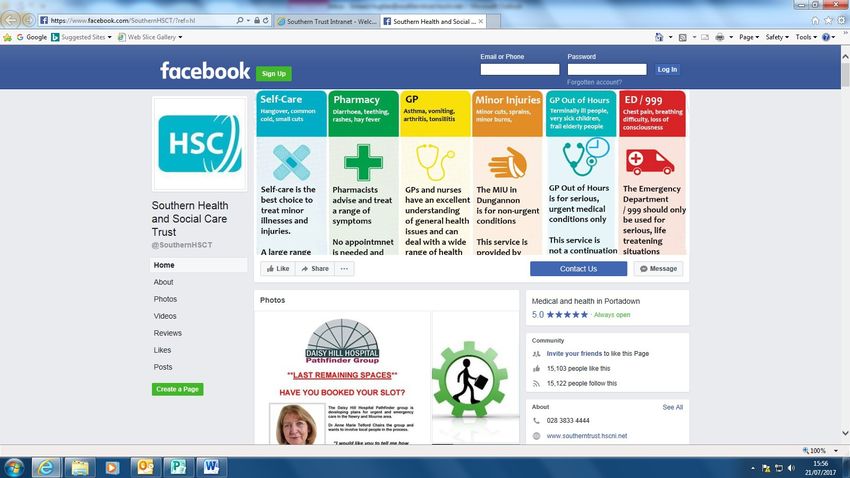
Task: Select Home in the page sidebar
Action: [x=198, y=265]
